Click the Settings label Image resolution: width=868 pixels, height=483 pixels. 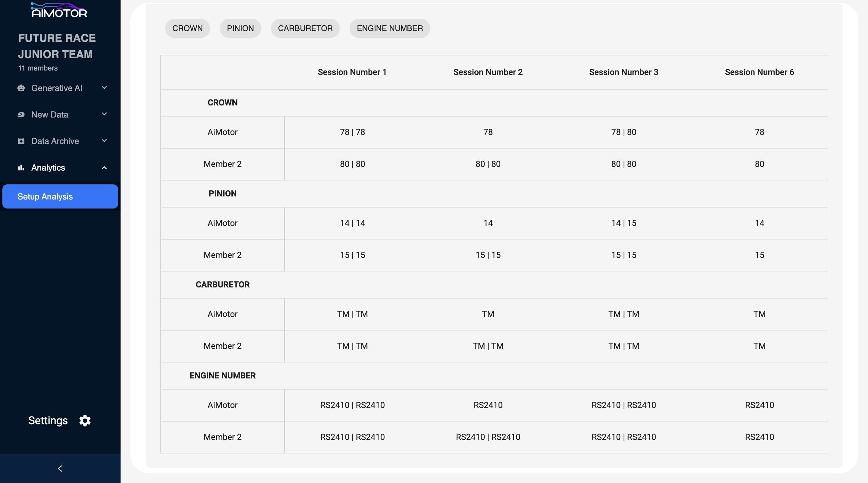tap(48, 420)
